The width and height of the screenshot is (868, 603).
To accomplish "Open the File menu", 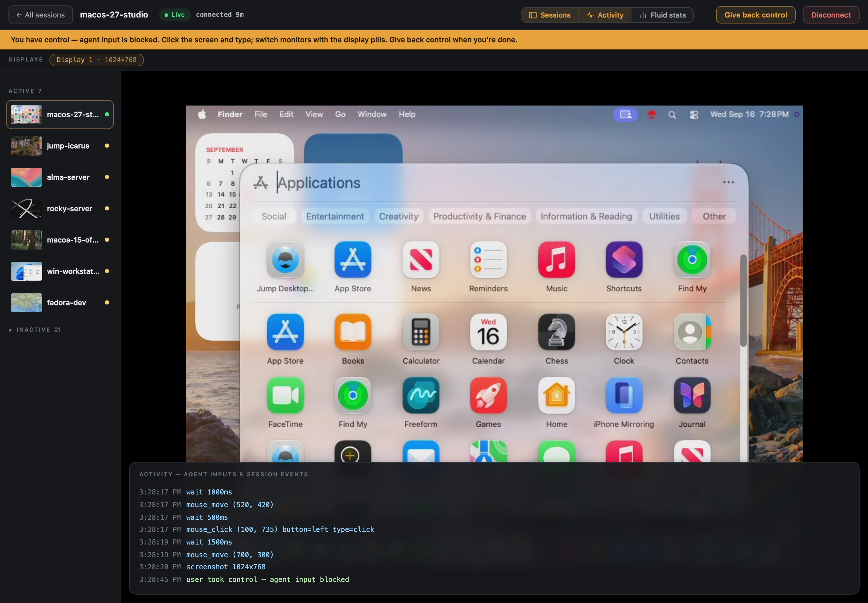I will point(261,114).
